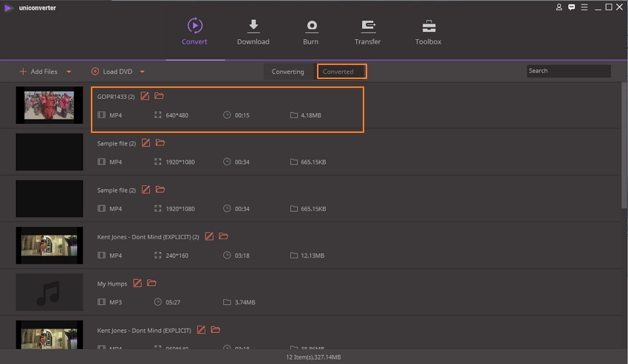Image resolution: width=628 pixels, height=364 pixels.
Task: Click the 12 Item(s) status bar text
Action: click(313, 357)
